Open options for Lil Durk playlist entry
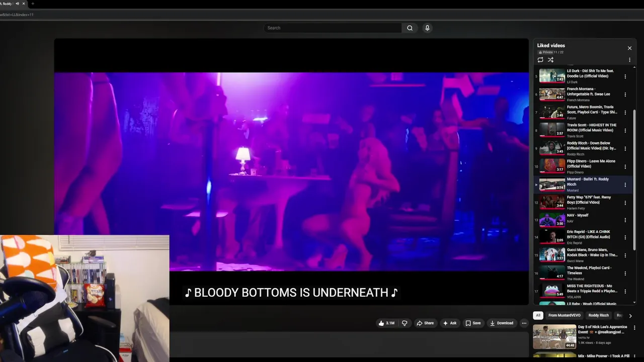Image resolution: width=644 pixels, height=362 pixels. coord(625,76)
